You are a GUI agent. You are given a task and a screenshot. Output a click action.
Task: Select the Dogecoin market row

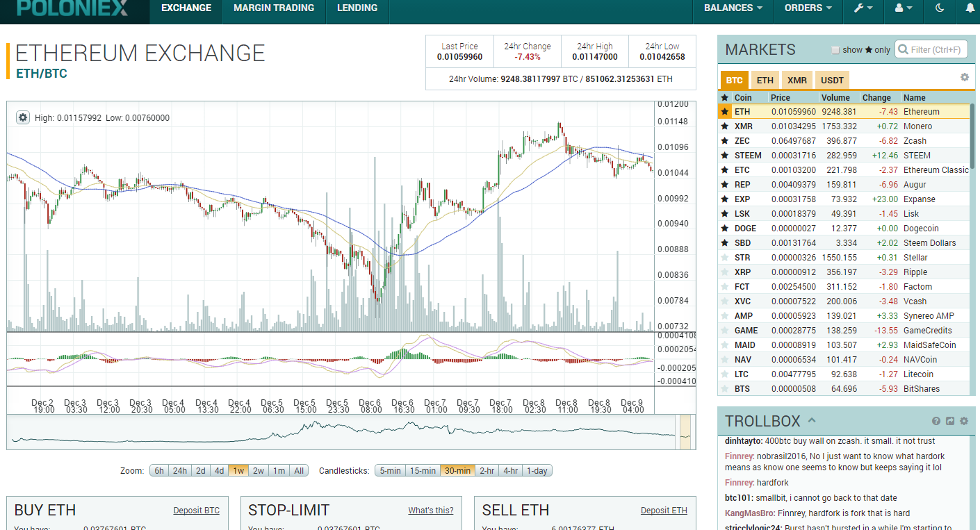(x=844, y=229)
